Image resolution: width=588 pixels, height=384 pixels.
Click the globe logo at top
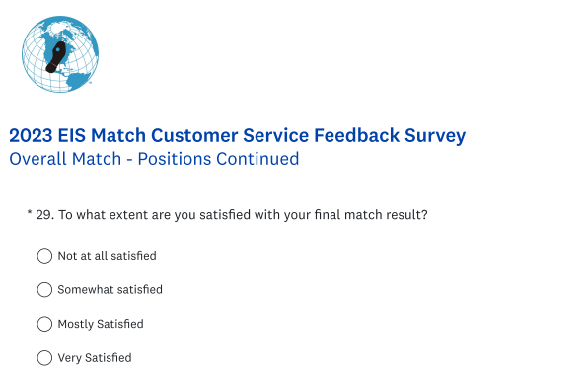[x=60, y=54]
